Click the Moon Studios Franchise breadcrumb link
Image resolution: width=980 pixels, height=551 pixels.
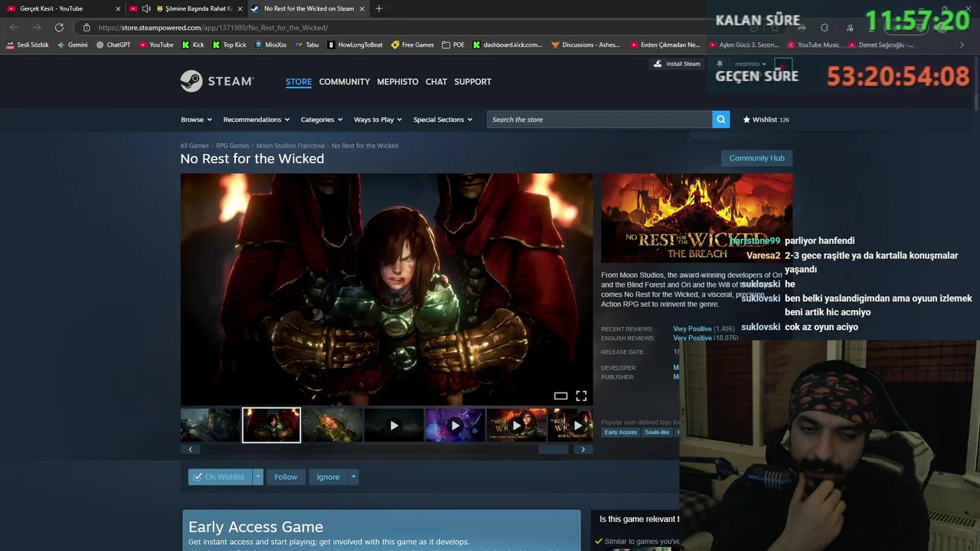[x=290, y=145]
